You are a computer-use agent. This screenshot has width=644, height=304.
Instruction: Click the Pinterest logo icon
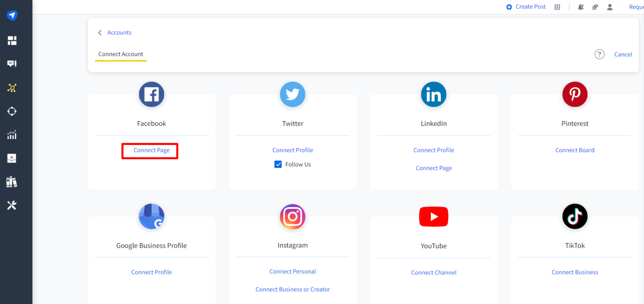click(x=575, y=94)
